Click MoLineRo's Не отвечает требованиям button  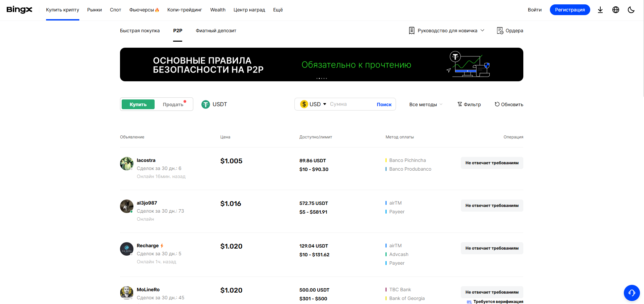pos(492,292)
